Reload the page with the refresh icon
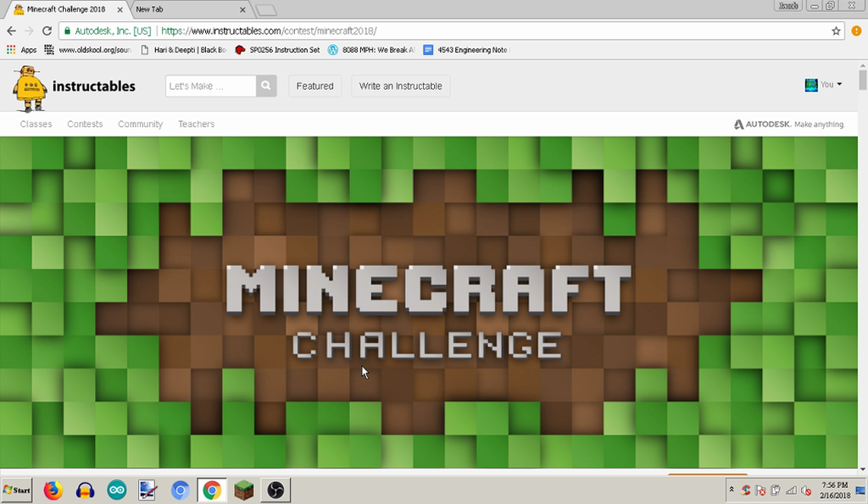The width and height of the screenshot is (868, 504). 47,30
